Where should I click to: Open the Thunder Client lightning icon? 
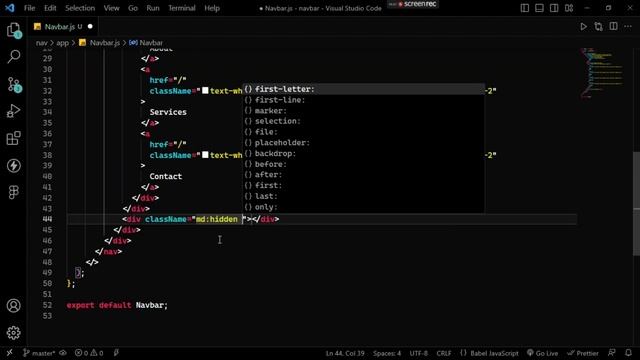13,166
